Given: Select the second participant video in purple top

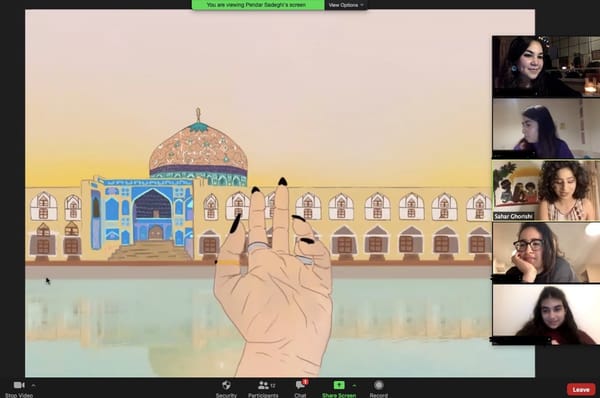Looking at the screenshot, I should (x=546, y=128).
